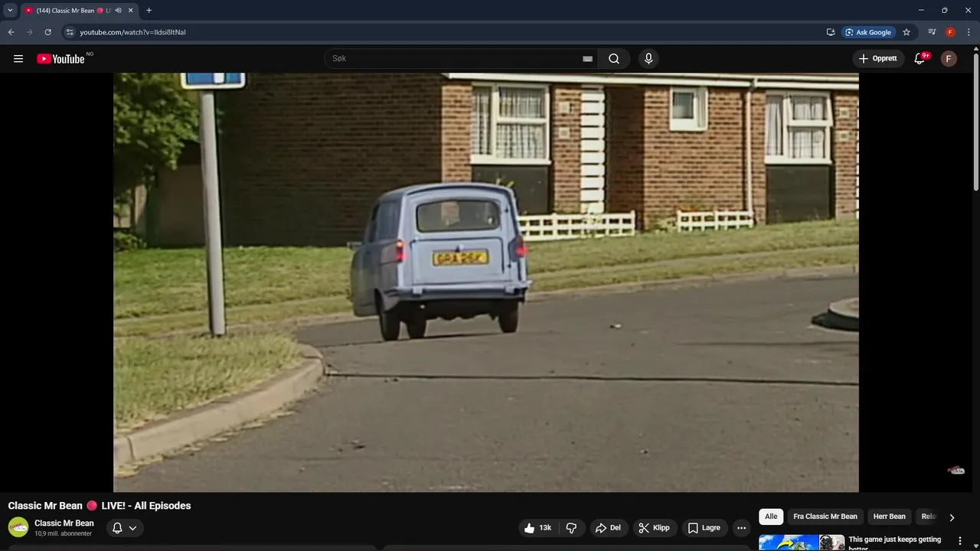The image size is (980, 551).
Task: Open browser media controls icon
Action: point(932,32)
